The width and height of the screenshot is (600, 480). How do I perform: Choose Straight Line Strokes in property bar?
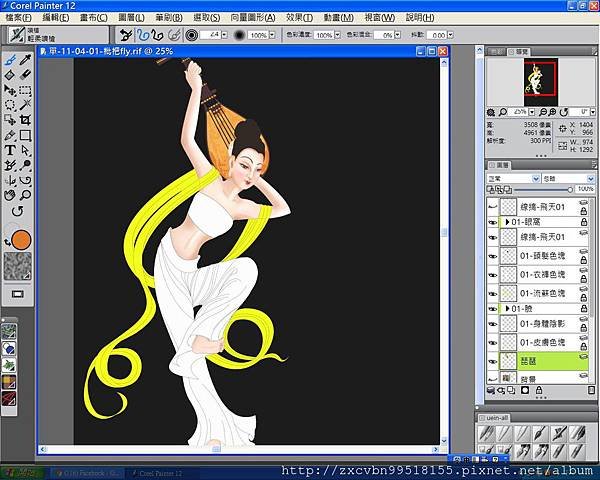click(x=157, y=35)
